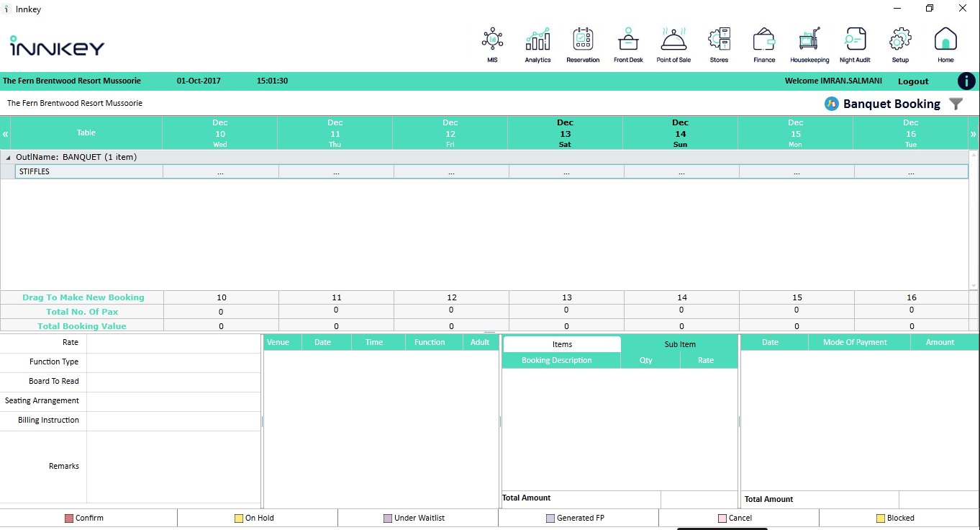This screenshot has height=530, width=980.
Task: Click the Dec 10 Wed column header
Action: [x=220, y=133]
